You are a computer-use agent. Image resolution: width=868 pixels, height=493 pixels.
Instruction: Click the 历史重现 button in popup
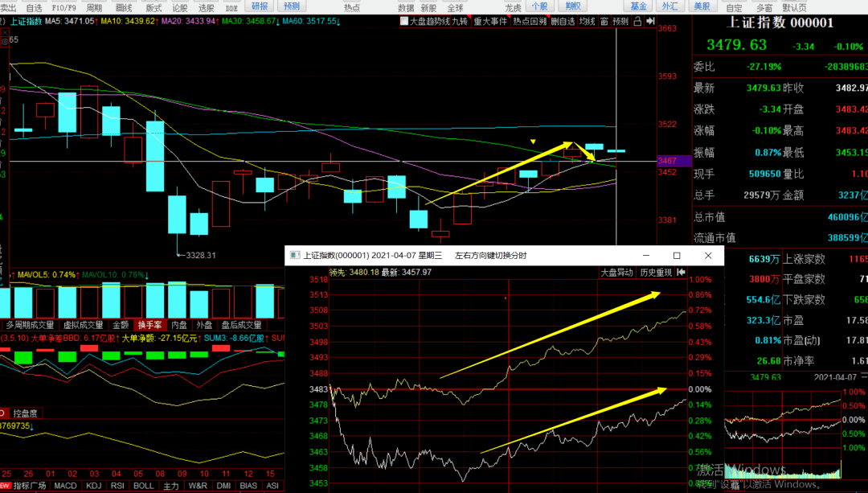point(654,273)
